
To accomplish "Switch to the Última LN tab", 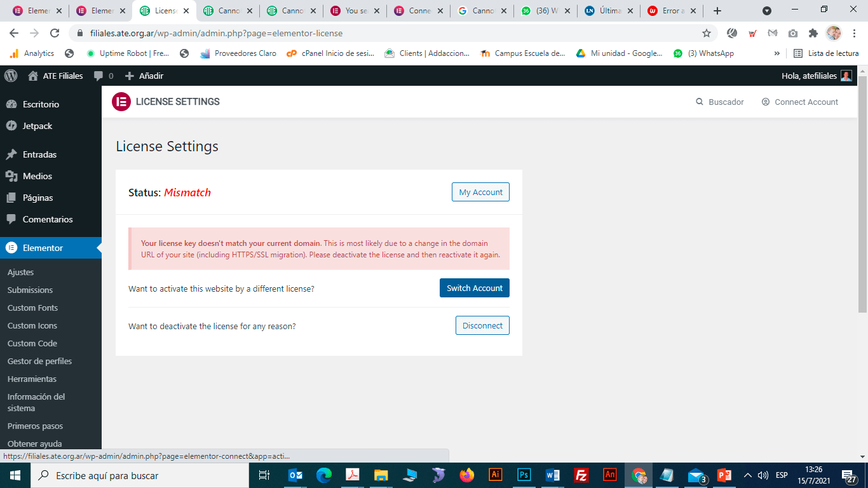I will (609, 11).
